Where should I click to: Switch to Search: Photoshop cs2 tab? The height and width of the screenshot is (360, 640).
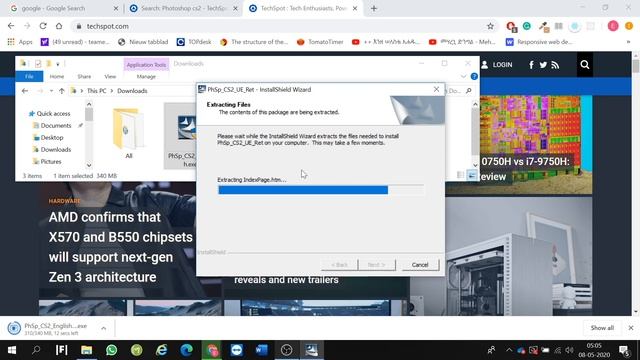[184, 8]
